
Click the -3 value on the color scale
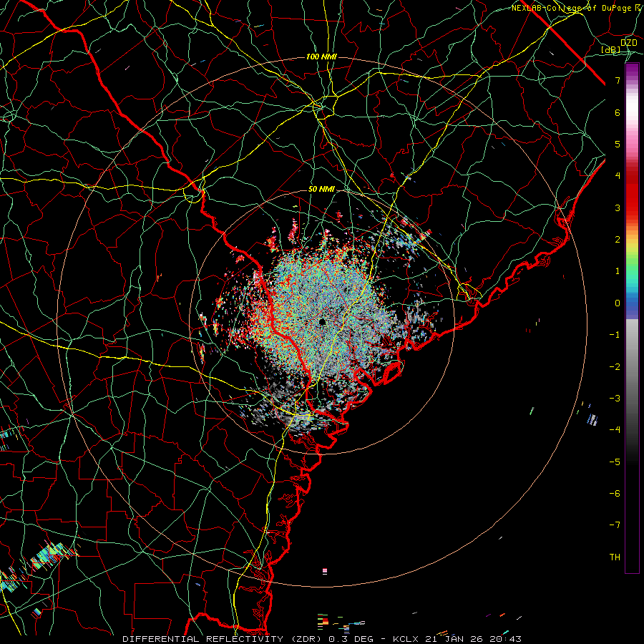(x=615, y=399)
